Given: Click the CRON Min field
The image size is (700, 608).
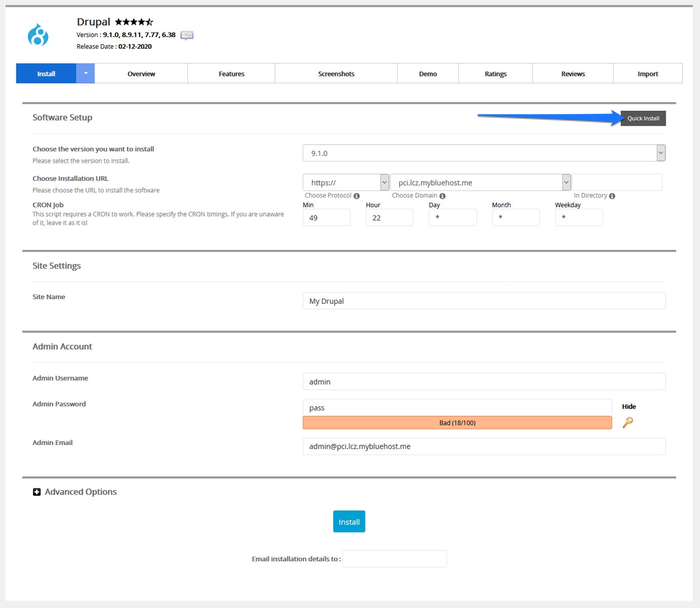Looking at the screenshot, I should pos(326,218).
